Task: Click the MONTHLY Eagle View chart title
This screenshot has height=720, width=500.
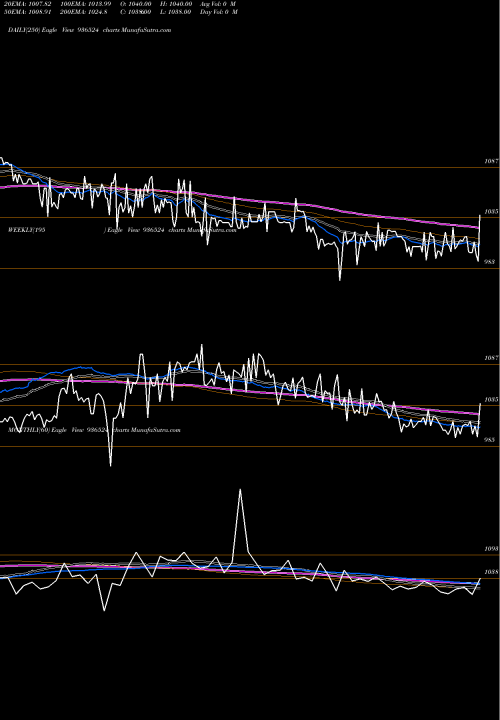Action: (x=94, y=430)
